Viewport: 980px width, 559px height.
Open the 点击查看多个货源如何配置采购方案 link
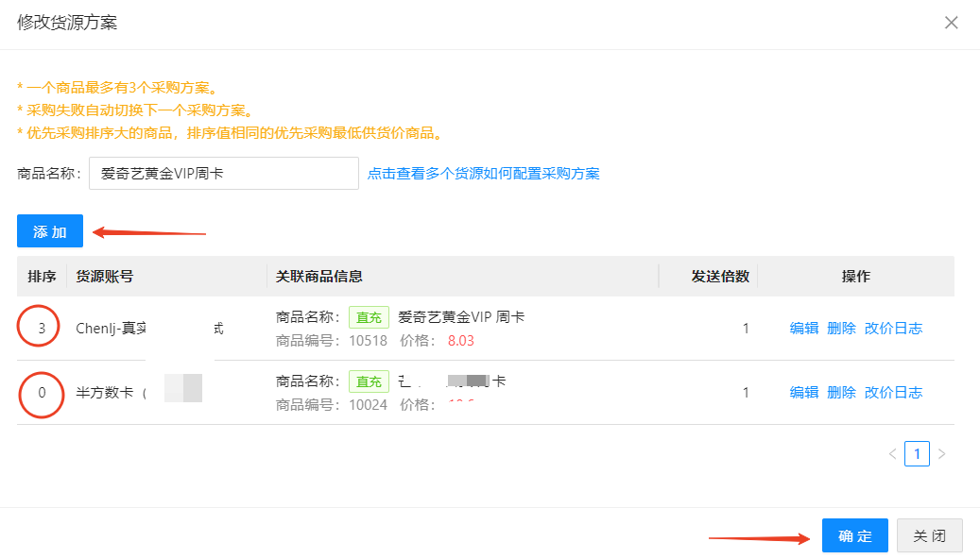click(484, 174)
